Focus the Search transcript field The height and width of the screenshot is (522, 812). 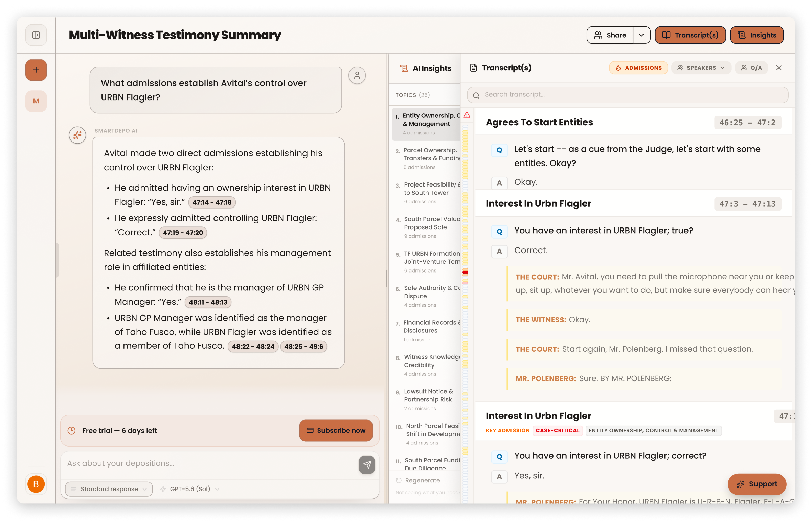[x=627, y=95]
